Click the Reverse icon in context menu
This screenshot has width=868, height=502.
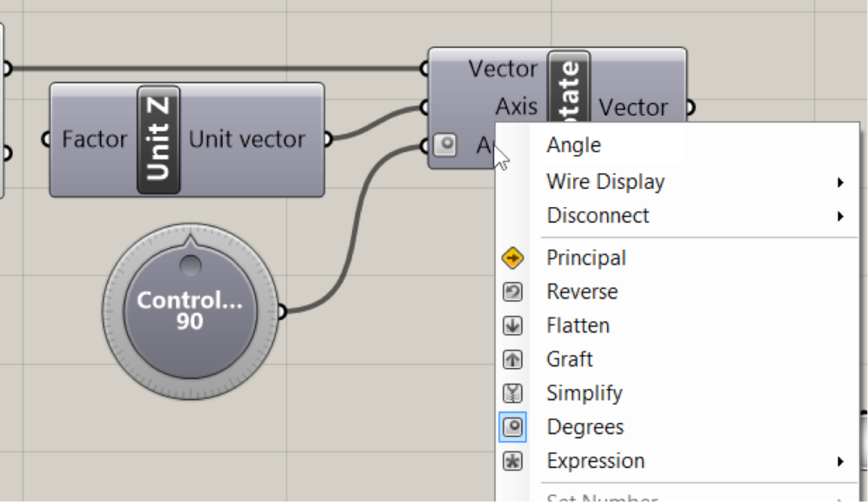pyautogui.click(x=512, y=291)
